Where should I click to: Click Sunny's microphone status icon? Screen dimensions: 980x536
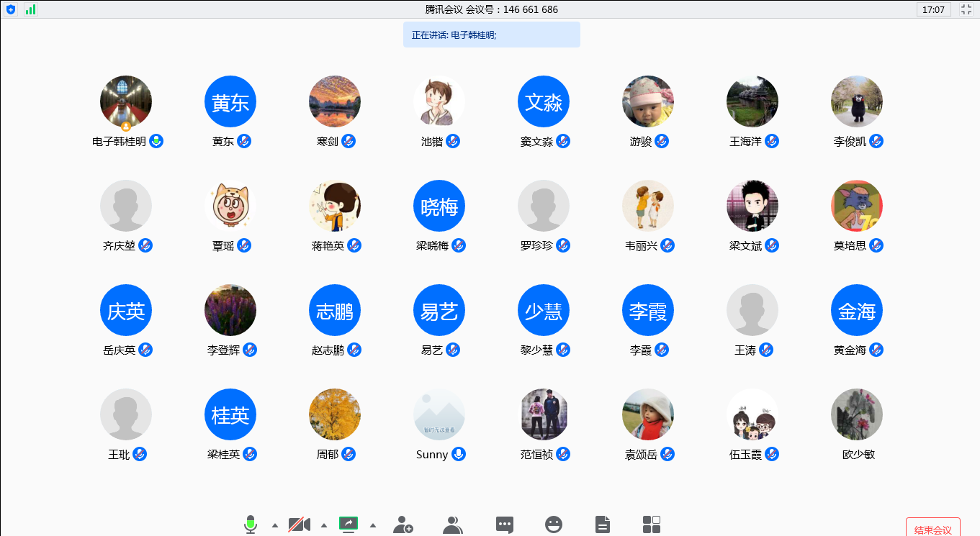point(458,454)
